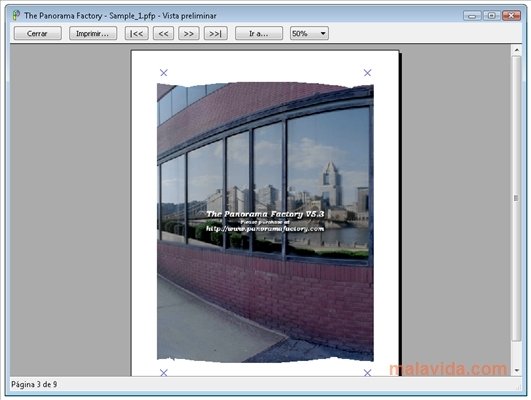
Task: Jump to last page with >>| button
Action: (x=215, y=34)
